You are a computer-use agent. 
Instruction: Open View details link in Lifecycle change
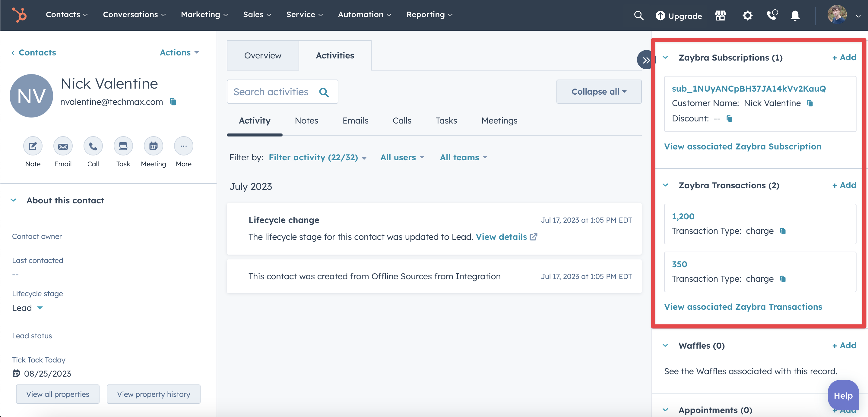click(501, 237)
